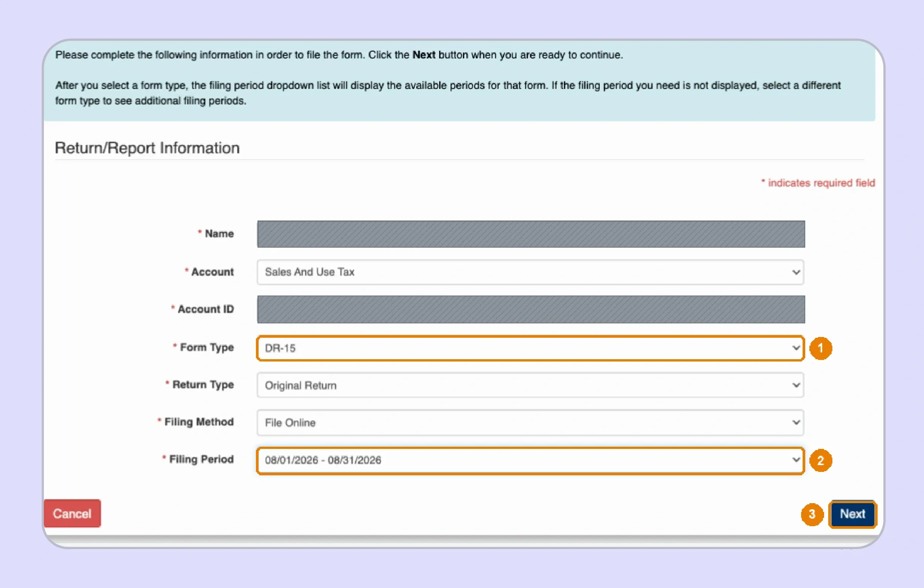Screen dimensions: 924x588
Task: Select the greyed-out Account ID field
Action: [x=531, y=309]
